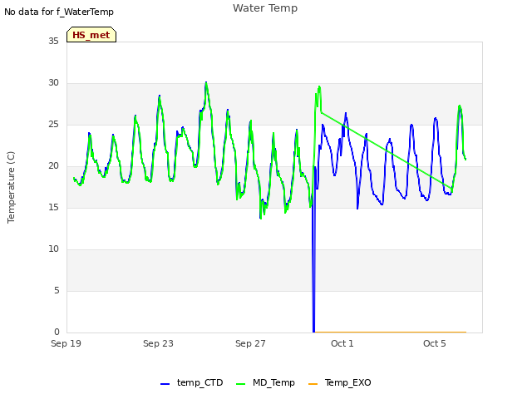Click the 10 y-axis tick label
Viewport: 532px width, 399px height.
[53, 249]
